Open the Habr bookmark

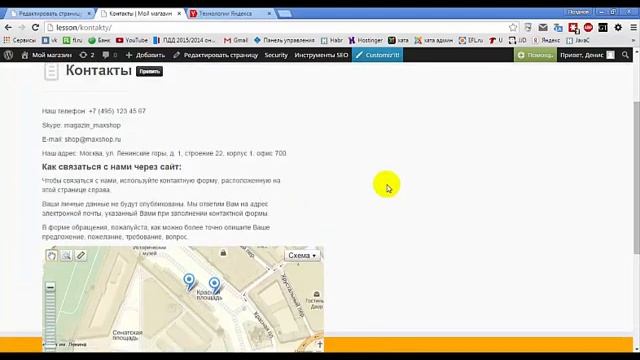tap(332, 40)
